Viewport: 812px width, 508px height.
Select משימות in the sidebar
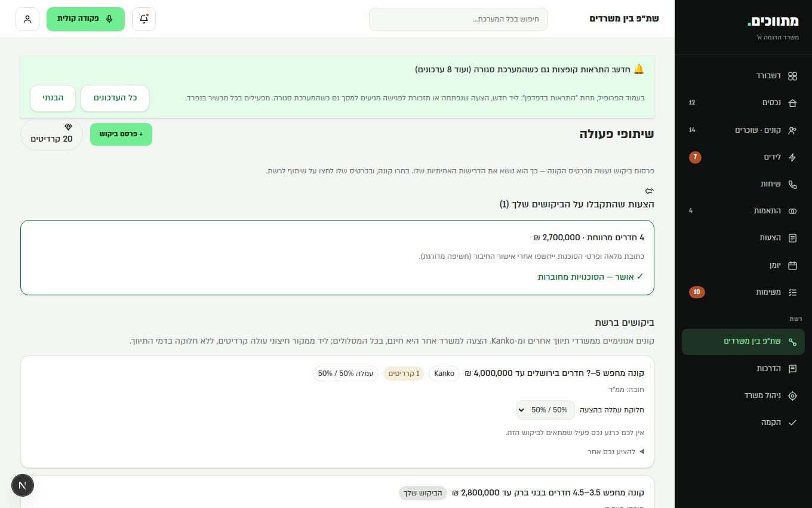(743, 292)
